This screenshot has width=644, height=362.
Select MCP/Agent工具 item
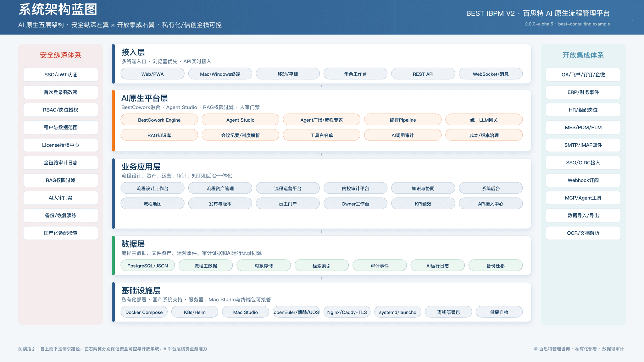pos(583,198)
